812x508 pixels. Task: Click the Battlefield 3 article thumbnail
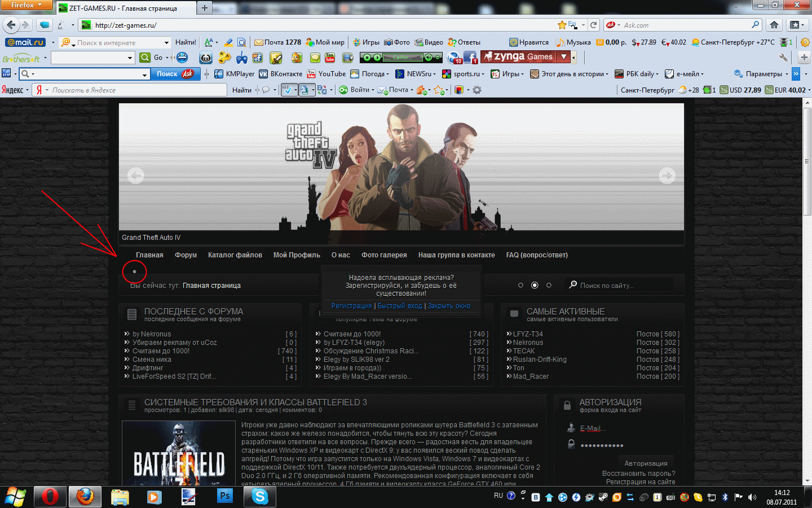click(179, 453)
